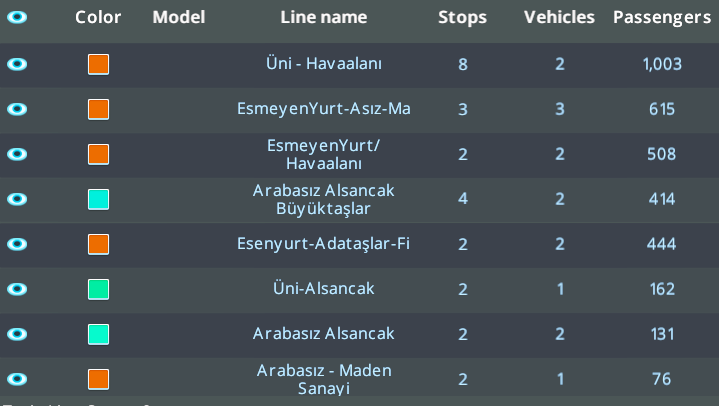Image resolution: width=719 pixels, height=406 pixels.
Task: Sort lines by Passengers column
Action: pyautogui.click(x=661, y=17)
